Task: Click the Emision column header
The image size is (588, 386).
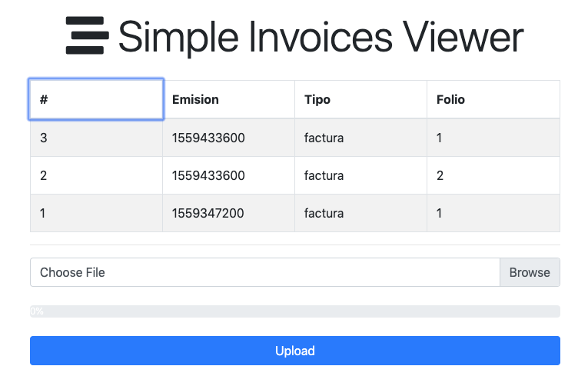Action: tap(229, 99)
